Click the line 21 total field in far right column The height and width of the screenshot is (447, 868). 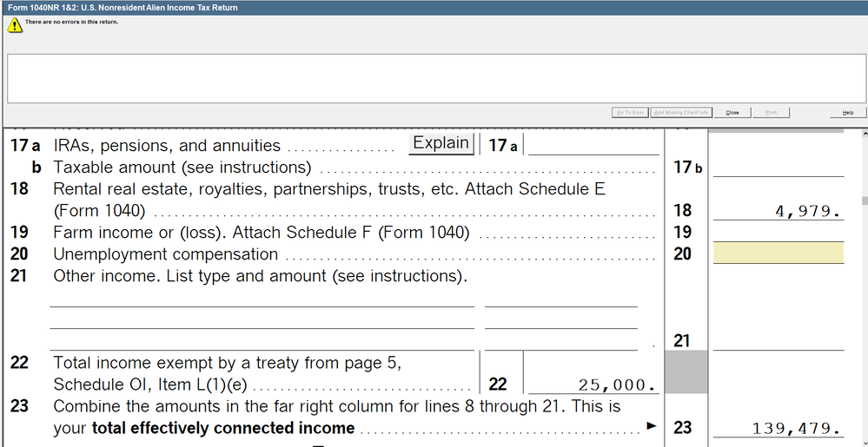[778, 340]
